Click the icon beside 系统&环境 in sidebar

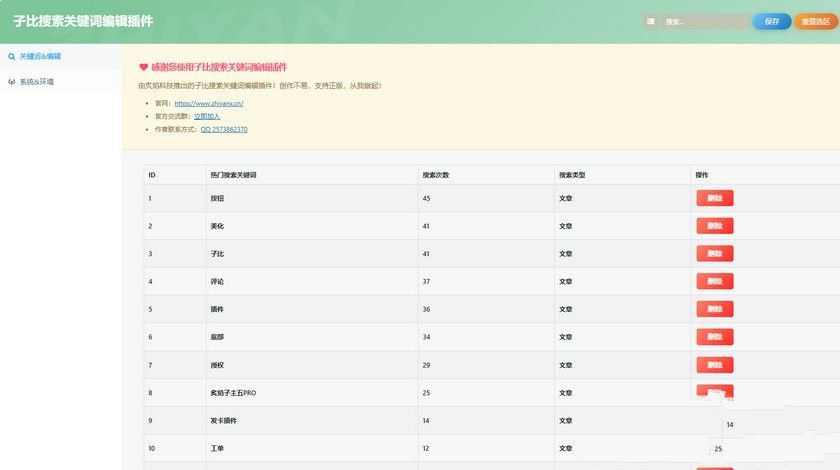pyautogui.click(x=11, y=82)
